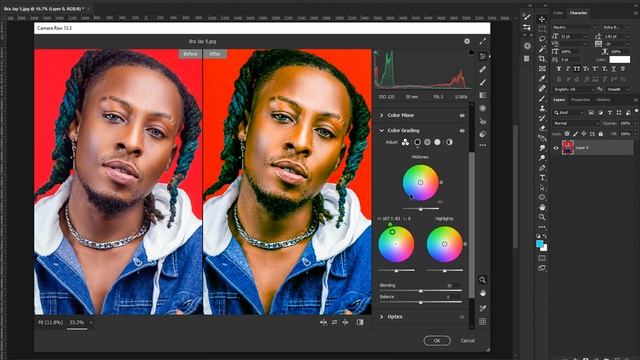The image size is (640, 360).
Task: Switch to the Character panel tab
Action: (578, 13)
